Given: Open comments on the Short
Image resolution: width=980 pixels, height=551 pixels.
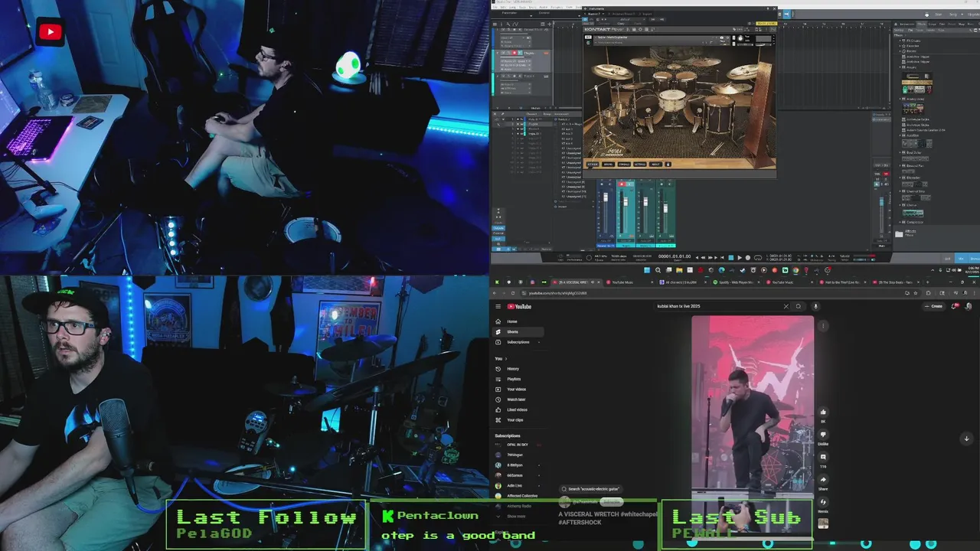Looking at the screenshot, I should (823, 457).
